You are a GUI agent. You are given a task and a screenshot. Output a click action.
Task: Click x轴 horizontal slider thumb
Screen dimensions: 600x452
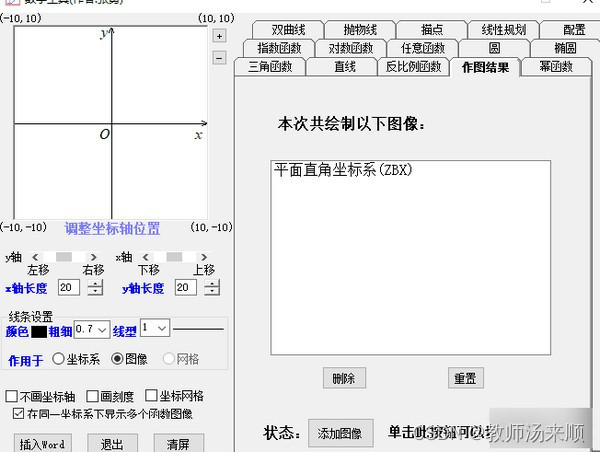(174, 257)
